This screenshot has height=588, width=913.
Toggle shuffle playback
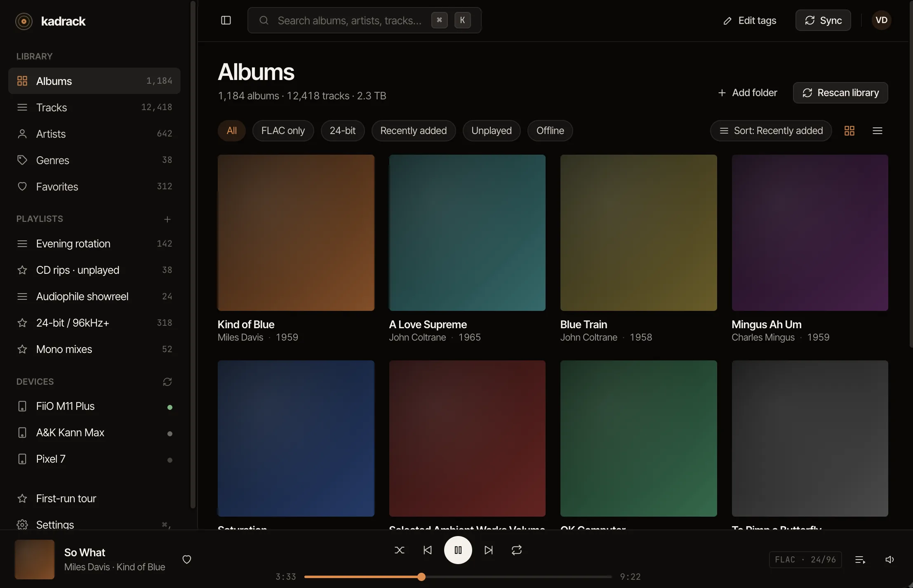(400, 550)
